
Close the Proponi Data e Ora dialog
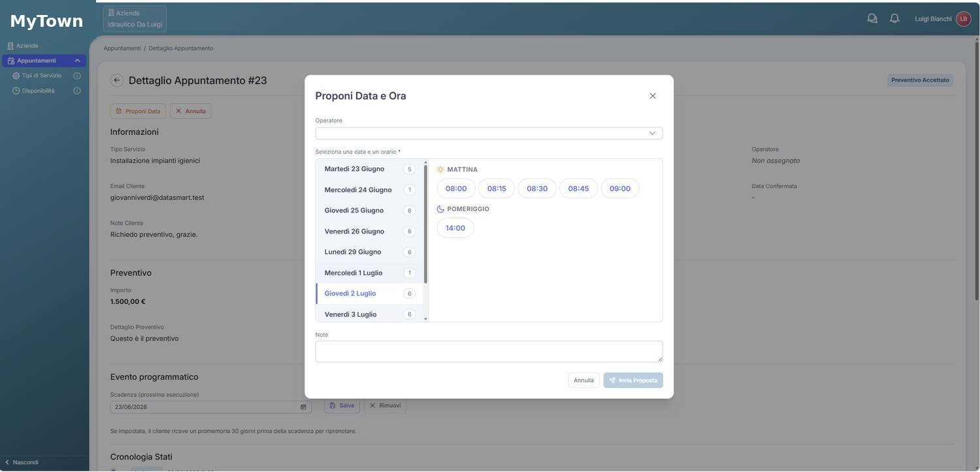tap(653, 95)
